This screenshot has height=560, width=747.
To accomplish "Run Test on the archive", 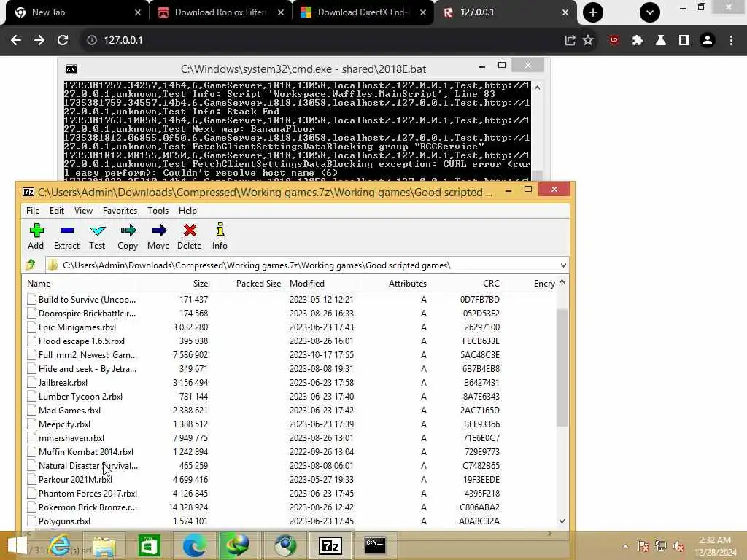I will pyautogui.click(x=97, y=236).
